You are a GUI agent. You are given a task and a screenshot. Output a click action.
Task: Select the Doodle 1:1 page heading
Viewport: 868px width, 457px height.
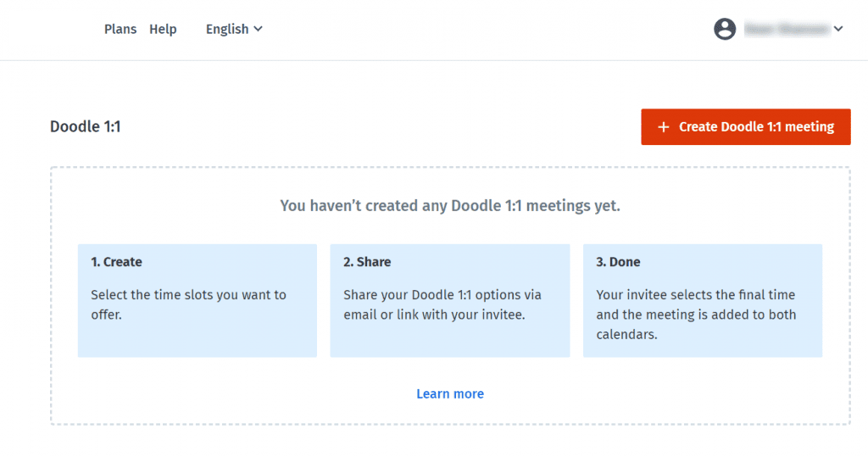(86, 127)
